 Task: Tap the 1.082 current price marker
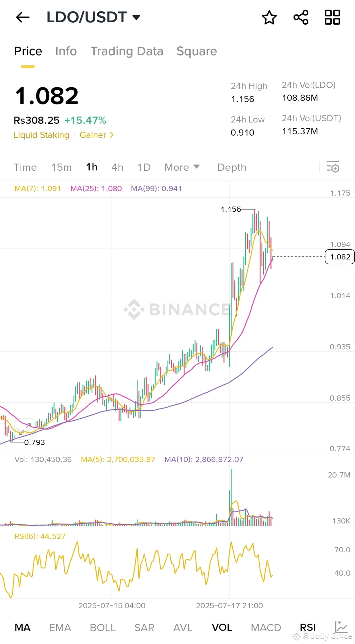340,257
